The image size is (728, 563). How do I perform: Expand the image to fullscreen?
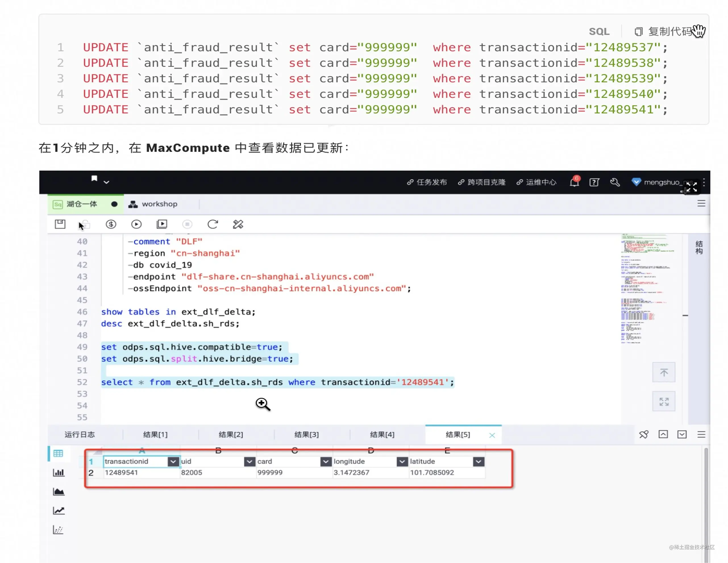692,187
